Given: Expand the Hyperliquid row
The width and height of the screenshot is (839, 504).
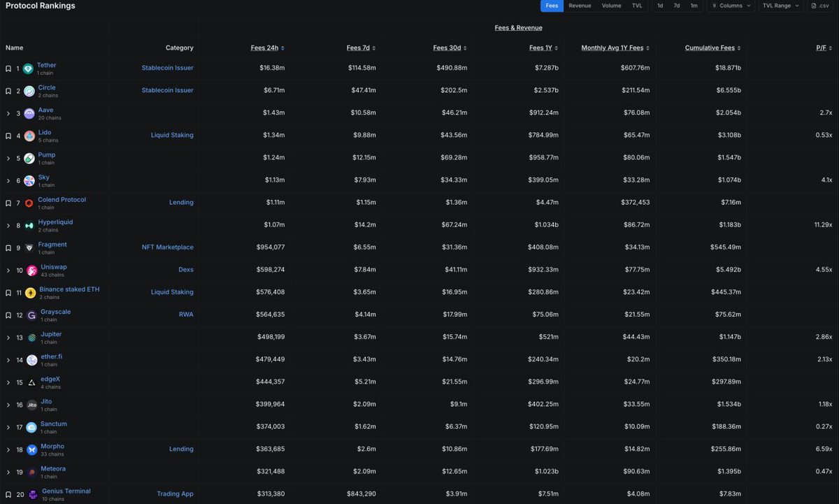Looking at the screenshot, I should pos(8,226).
